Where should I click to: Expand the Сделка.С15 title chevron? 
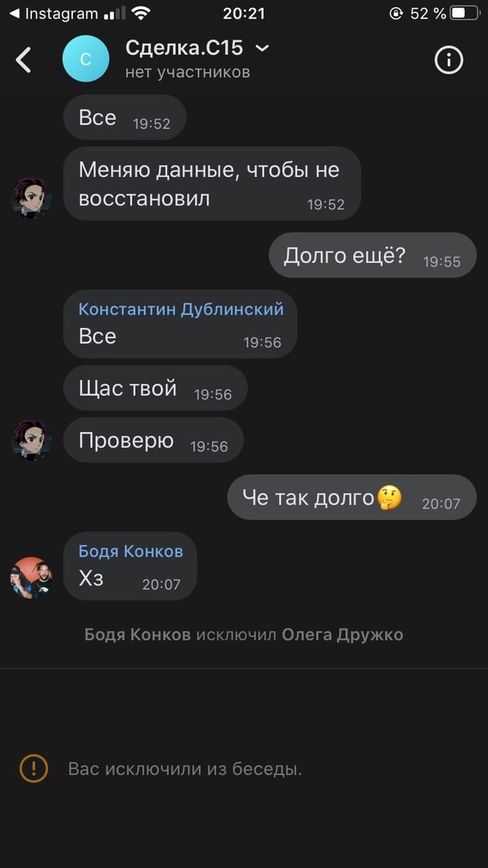click(262, 48)
